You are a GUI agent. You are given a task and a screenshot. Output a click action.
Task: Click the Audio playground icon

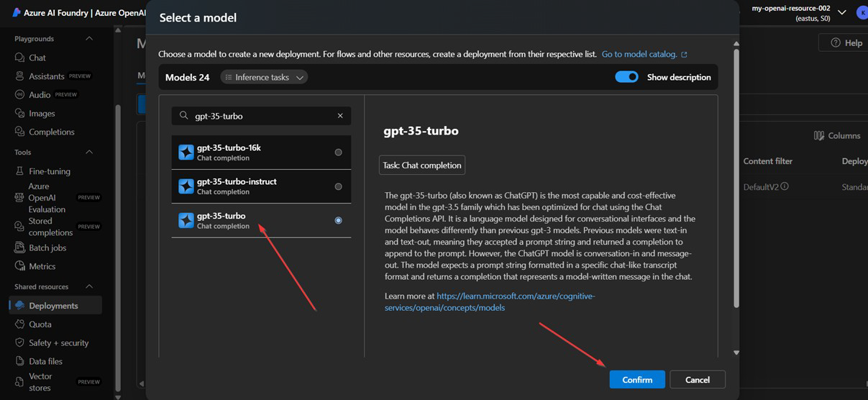(20, 95)
